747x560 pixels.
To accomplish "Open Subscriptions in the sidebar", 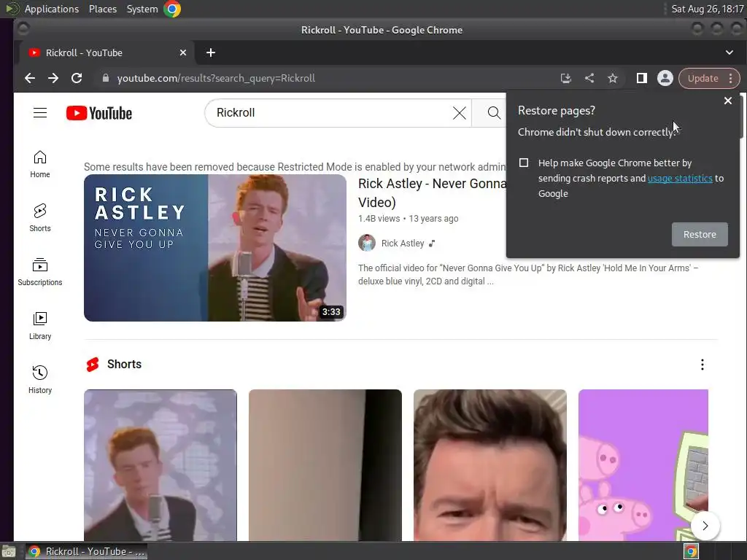I will (40, 272).
